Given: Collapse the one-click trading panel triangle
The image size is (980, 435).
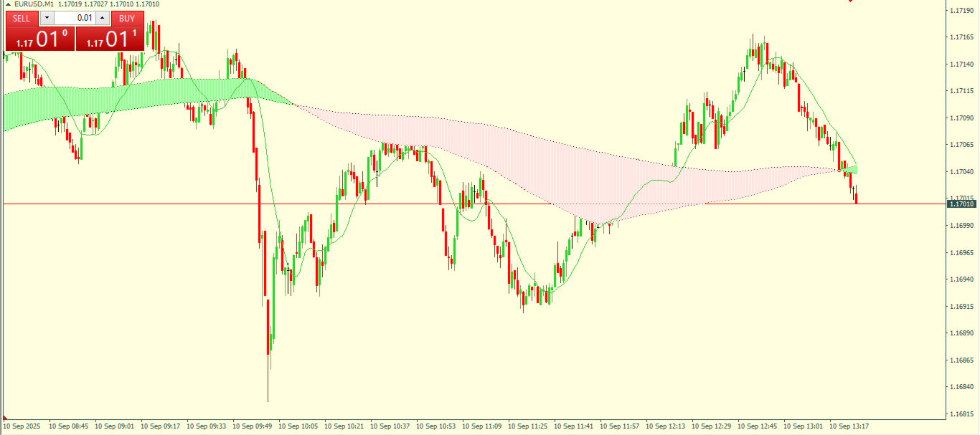Looking at the screenshot, I should 8,4.
